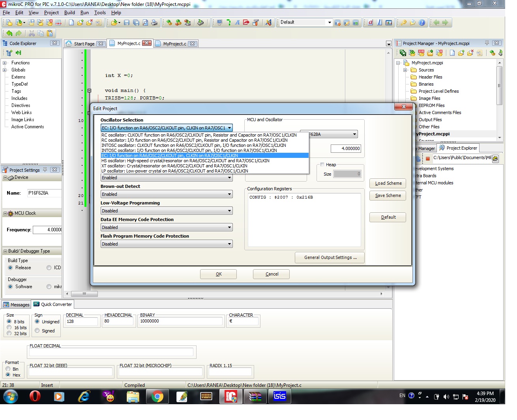The width and height of the screenshot is (517, 420).
Task: Open the ISIS application from the taskbar
Action: pos(279,396)
